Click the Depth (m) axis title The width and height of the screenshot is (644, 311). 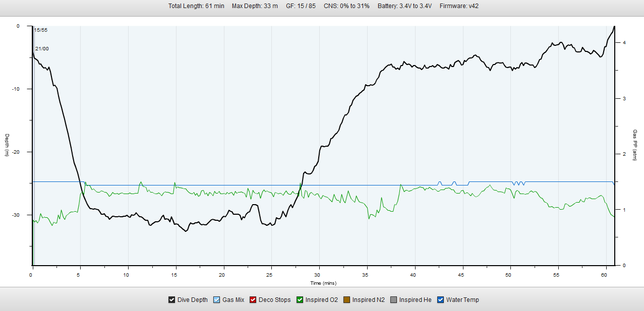(x=7, y=145)
